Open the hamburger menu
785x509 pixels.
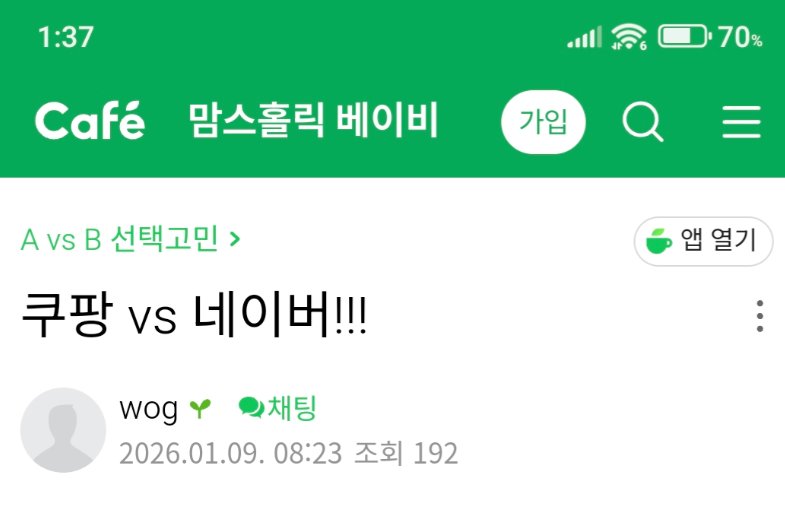[741, 122]
